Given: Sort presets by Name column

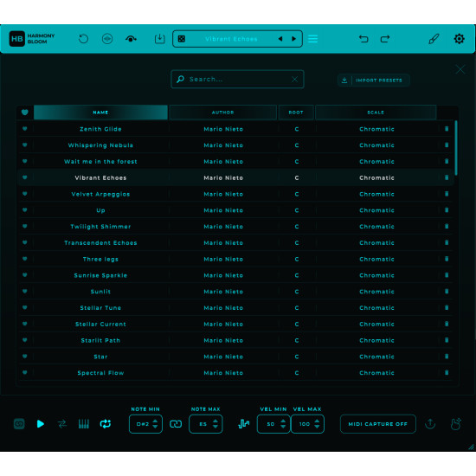Looking at the screenshot, I should pyautogui.click(x=100, y=113).
